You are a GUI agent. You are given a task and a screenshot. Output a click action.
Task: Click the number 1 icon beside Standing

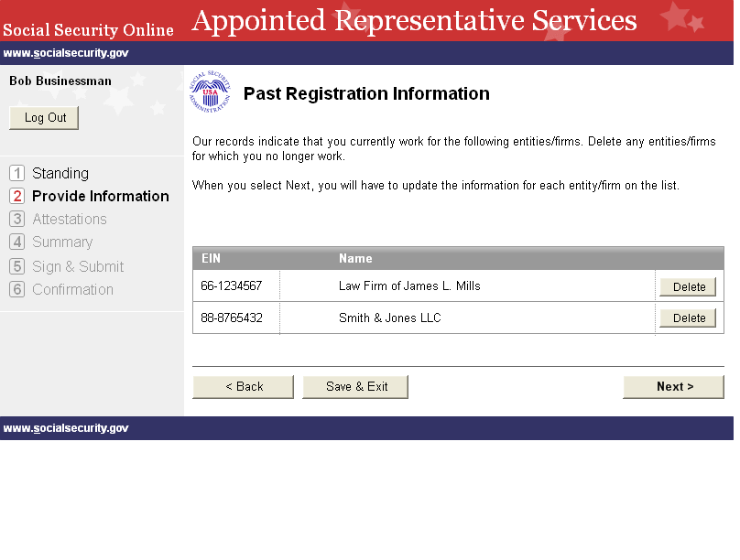[x=16, y=173]
